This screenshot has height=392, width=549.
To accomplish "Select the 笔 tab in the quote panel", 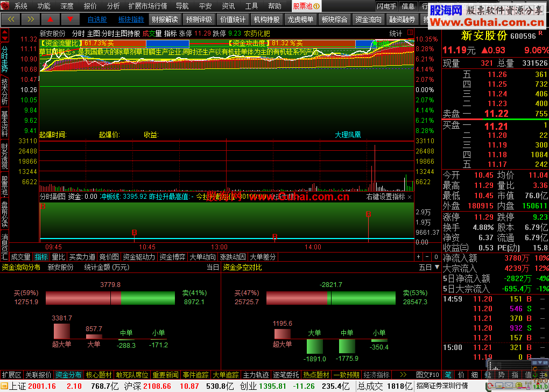I will point(448,375).
